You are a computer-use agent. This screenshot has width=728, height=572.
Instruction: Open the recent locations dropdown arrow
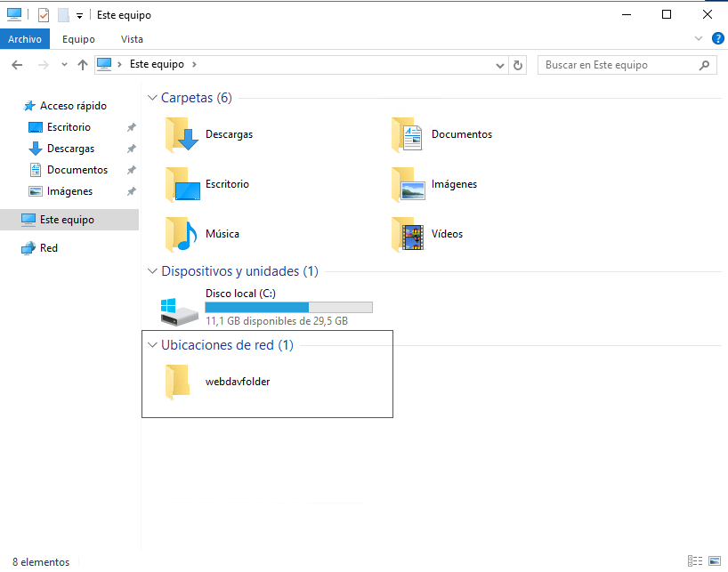click(64, 65)
